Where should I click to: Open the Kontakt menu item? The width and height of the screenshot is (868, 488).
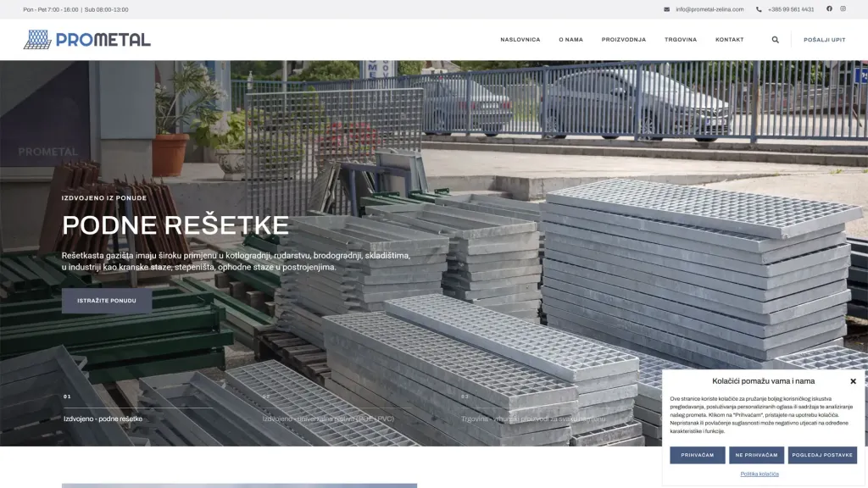coord(730,40)
